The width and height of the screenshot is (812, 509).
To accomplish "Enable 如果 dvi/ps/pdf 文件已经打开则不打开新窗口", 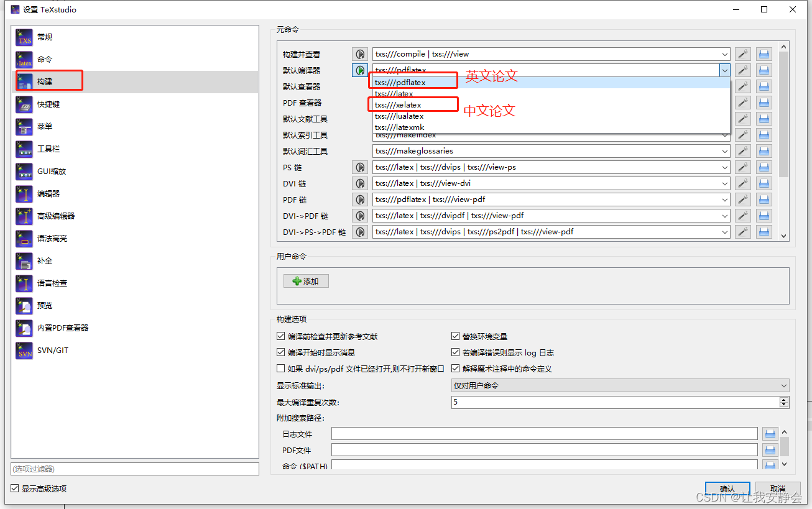I will point(281,368).
